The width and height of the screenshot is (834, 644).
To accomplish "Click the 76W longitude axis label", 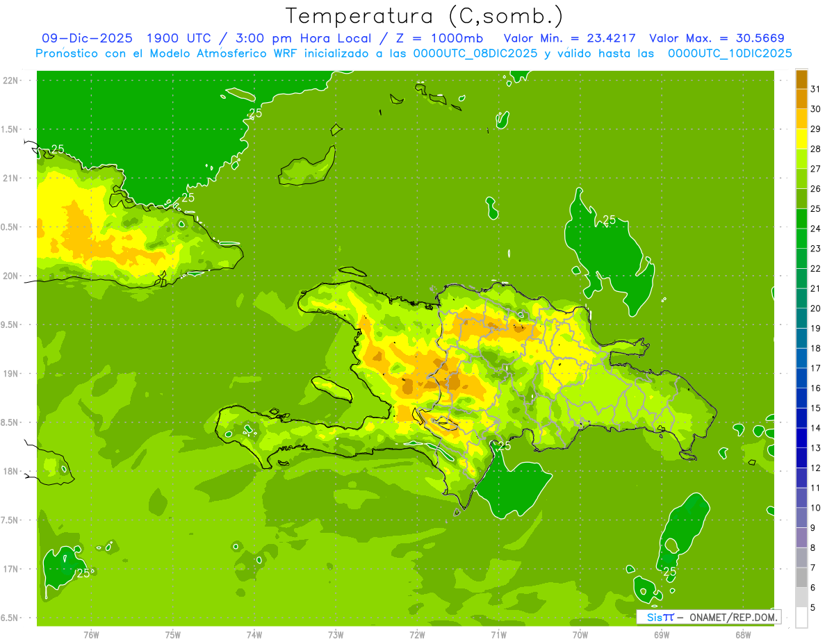I will (91, 634).
